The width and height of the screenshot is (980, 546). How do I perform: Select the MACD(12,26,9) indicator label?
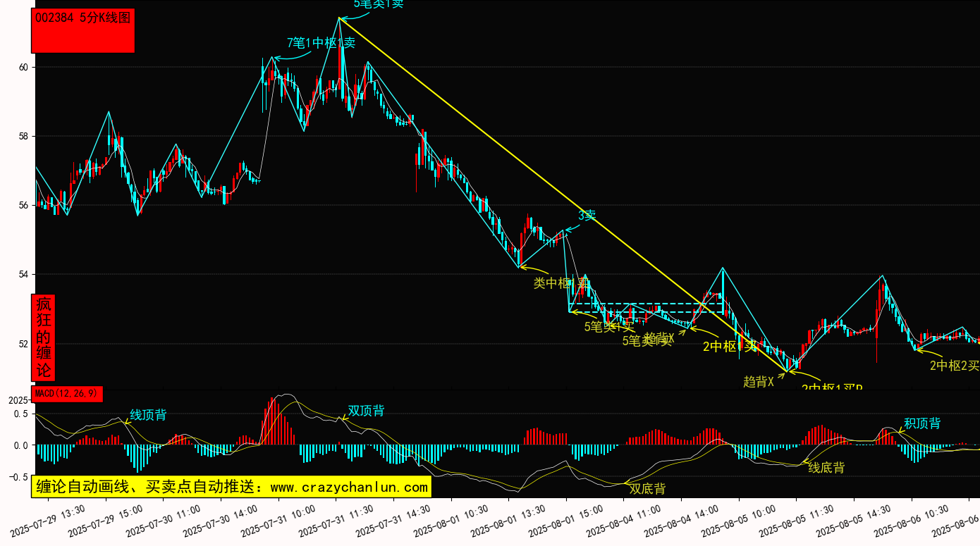[x=68, y=393]
